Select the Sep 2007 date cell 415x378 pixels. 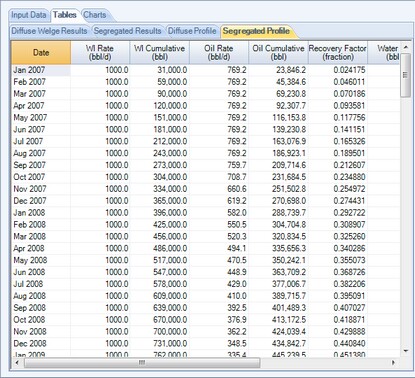click(x=41, y=165)
